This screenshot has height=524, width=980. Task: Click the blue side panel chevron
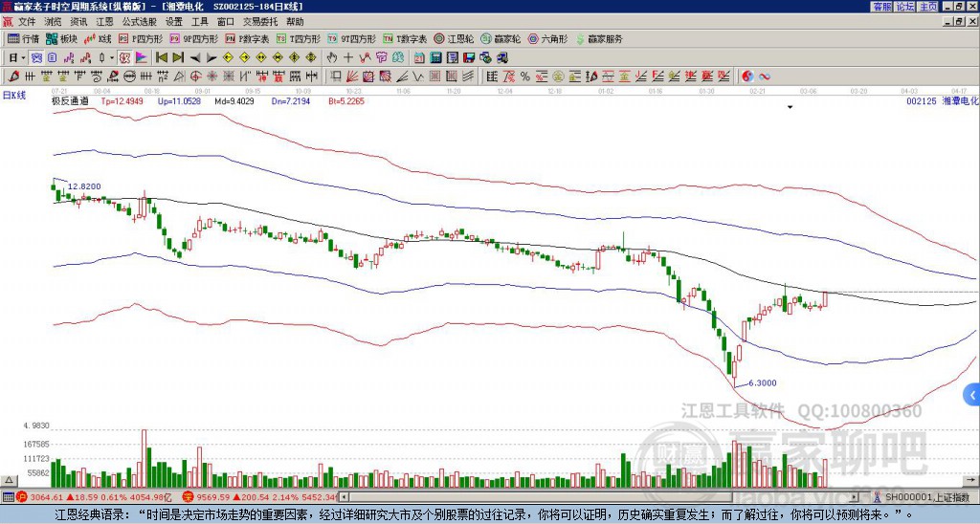[x=972, y=395]
